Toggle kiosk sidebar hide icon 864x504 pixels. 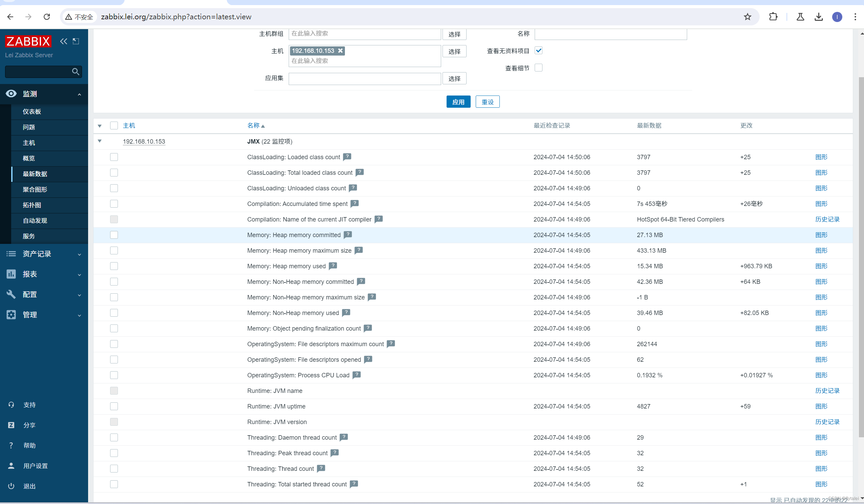[76, 41]
